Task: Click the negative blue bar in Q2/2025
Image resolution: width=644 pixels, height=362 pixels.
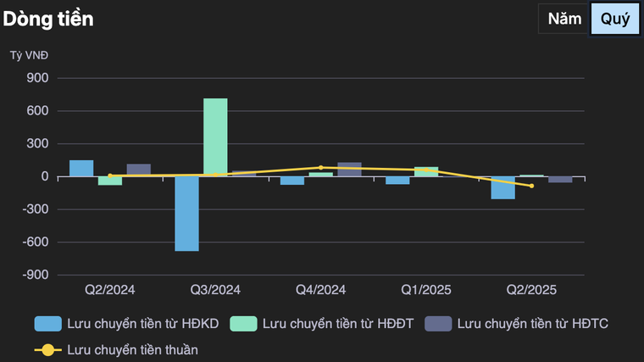Action: tap(503, 187)
